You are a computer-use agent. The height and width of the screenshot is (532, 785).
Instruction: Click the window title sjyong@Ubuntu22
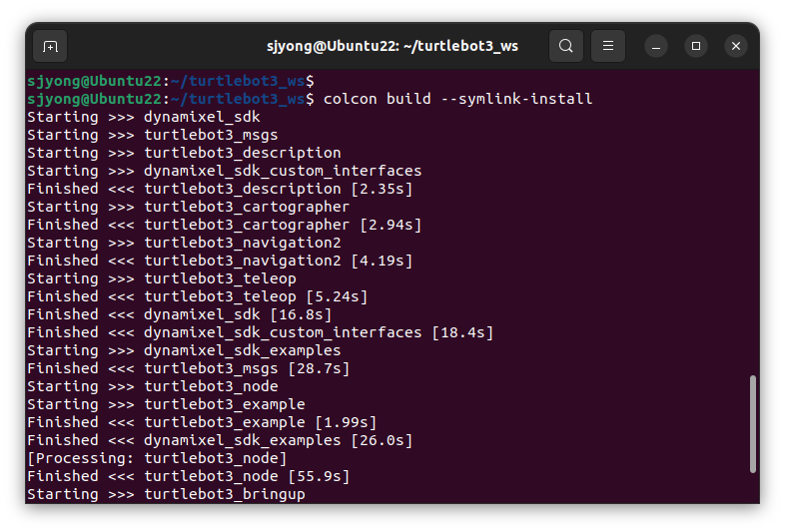[392, 46]
